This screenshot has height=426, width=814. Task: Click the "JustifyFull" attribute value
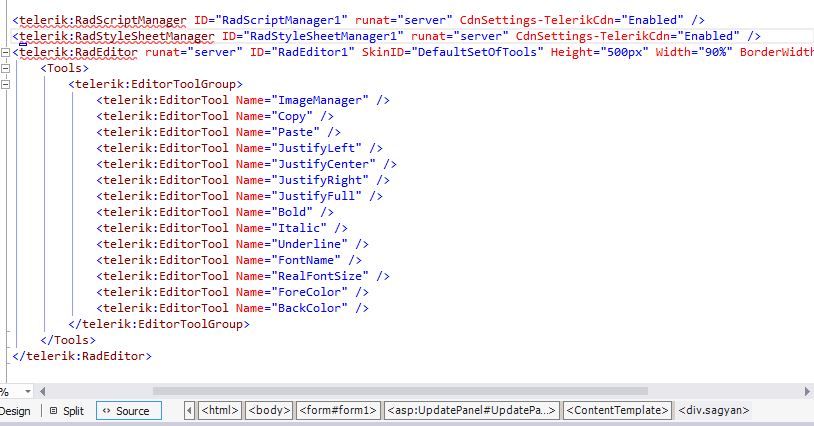tap(316, 197)
